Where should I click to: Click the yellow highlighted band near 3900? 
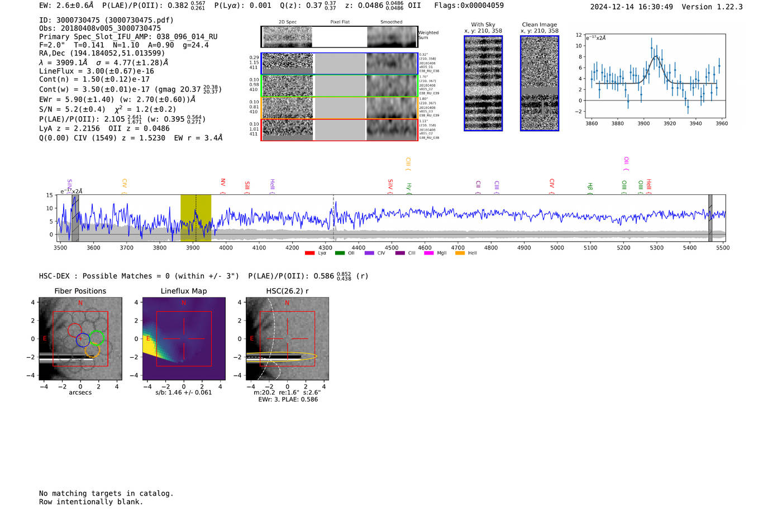pyautogui.click(x=195, y=218)
